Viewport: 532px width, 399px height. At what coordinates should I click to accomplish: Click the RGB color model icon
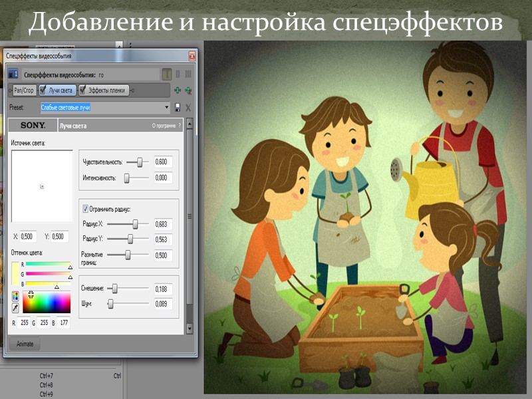pyautogui.click(x=15, y=296)
